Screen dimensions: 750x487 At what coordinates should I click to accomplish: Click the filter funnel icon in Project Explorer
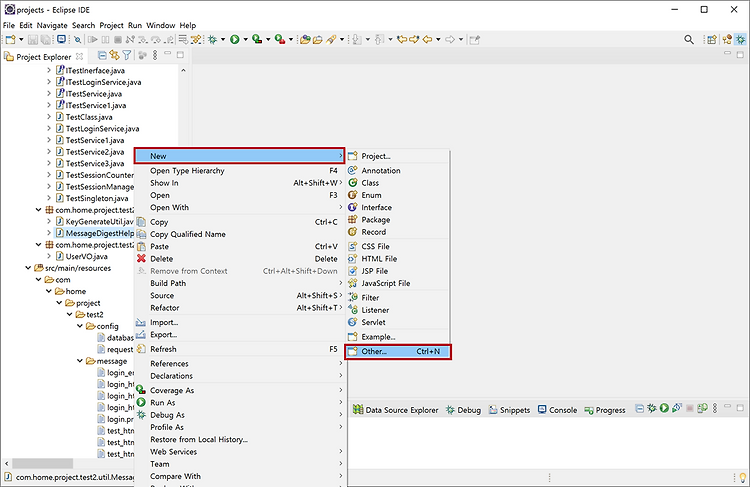(x=127, y=55)
